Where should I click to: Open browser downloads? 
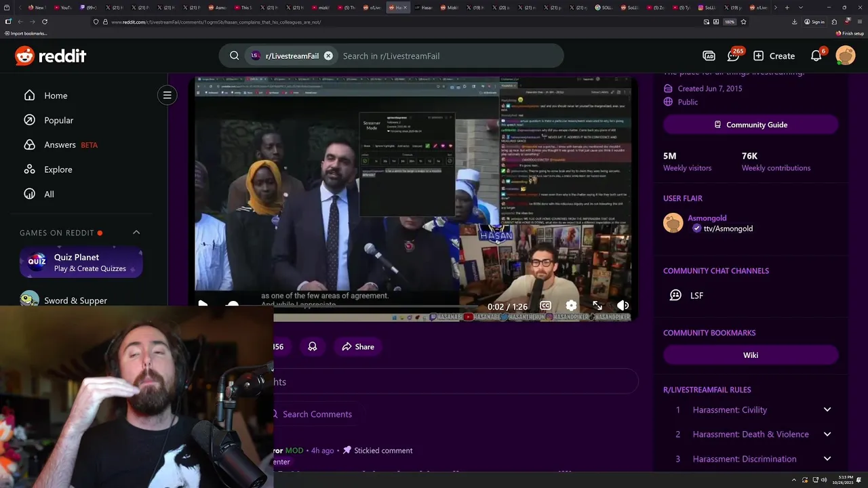click(x=794, y=22)
